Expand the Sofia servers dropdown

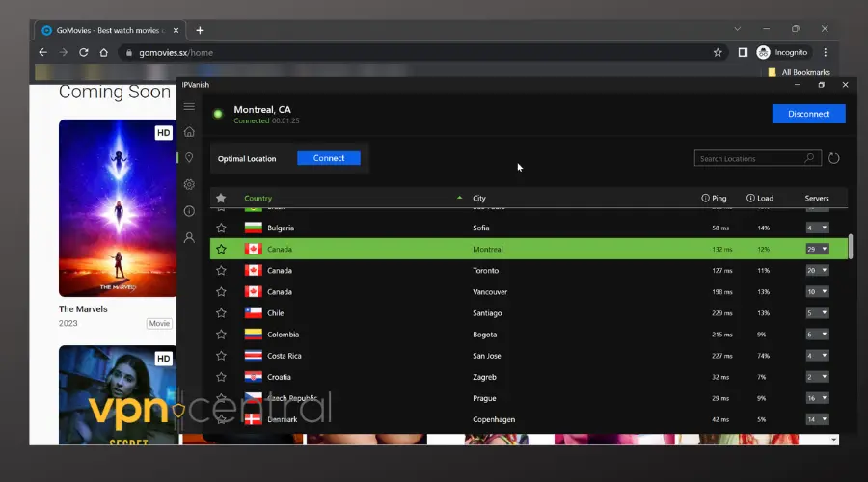tap(817, 228)
